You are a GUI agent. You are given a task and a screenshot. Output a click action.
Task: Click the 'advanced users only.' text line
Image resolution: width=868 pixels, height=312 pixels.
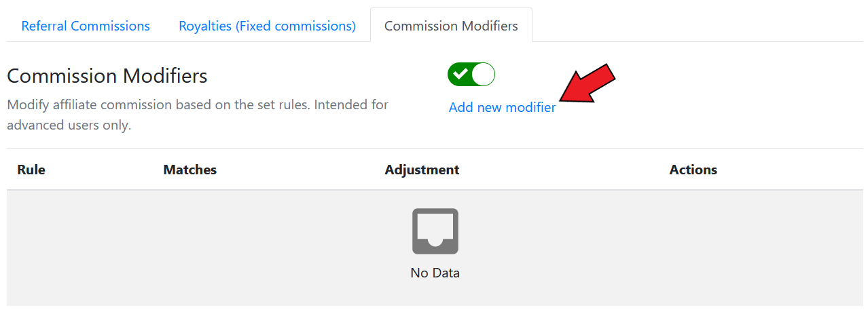[x=69, y=125]
